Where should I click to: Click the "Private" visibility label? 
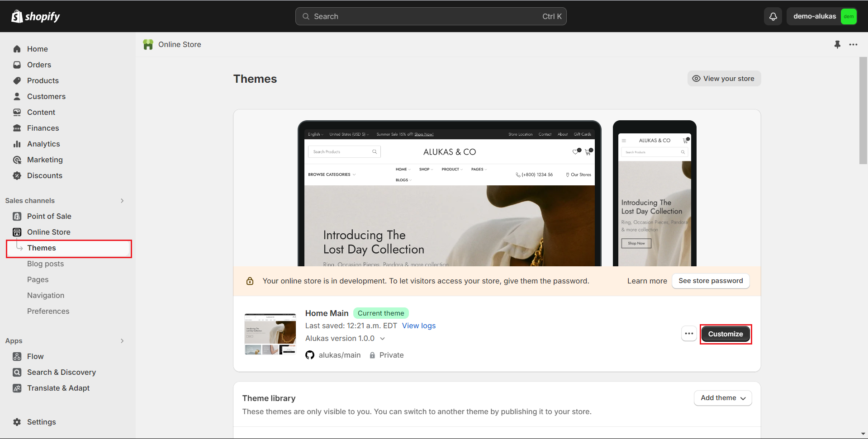pos(392,355)
